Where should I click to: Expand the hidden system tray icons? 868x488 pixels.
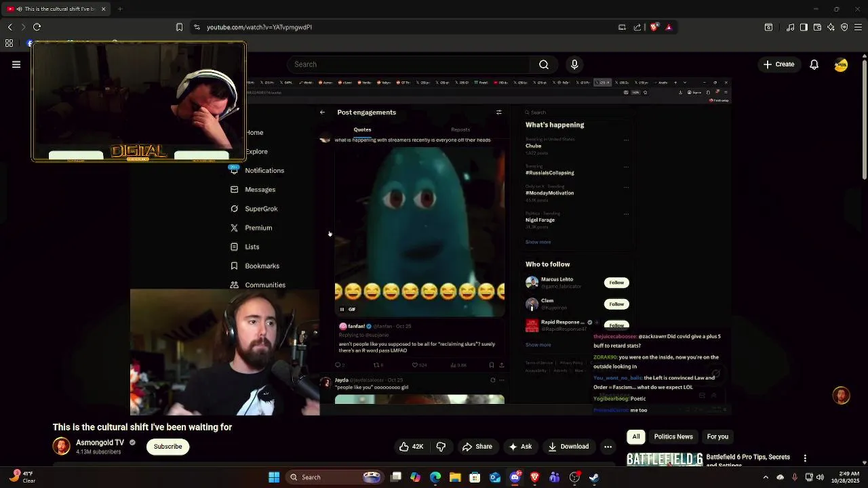(766, 477)
